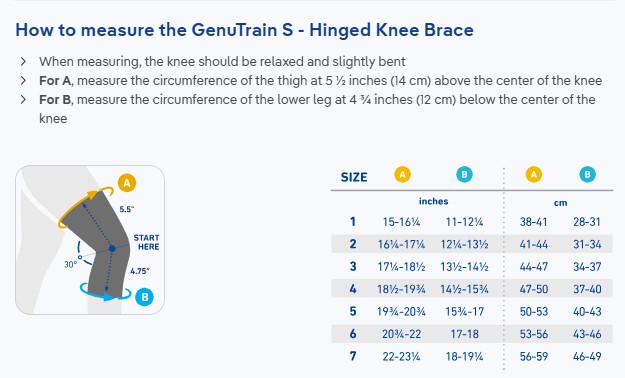
Task: Click the blue B icon above inches column
Action: (x=464, y=175)
